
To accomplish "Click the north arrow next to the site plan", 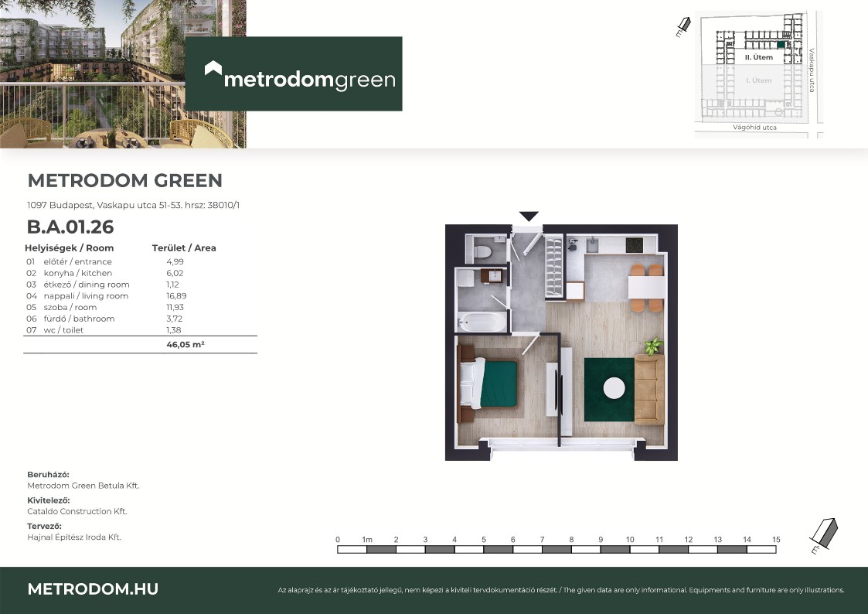I will 682,28.
